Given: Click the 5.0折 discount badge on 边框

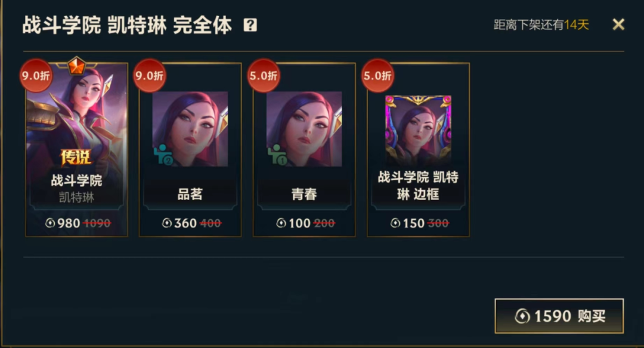Looking at the screenshot, I should (377, 75).
